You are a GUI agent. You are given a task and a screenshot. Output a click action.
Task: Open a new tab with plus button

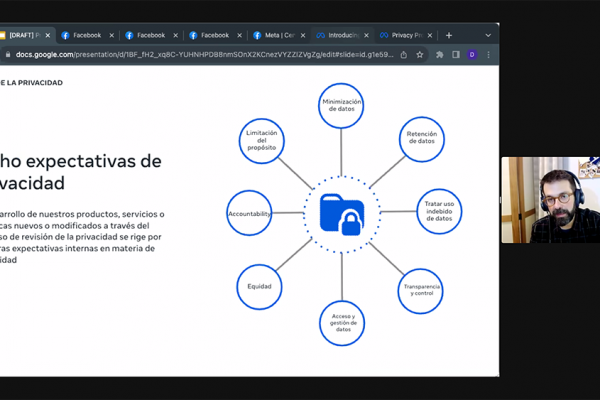(x=449, y=35)
